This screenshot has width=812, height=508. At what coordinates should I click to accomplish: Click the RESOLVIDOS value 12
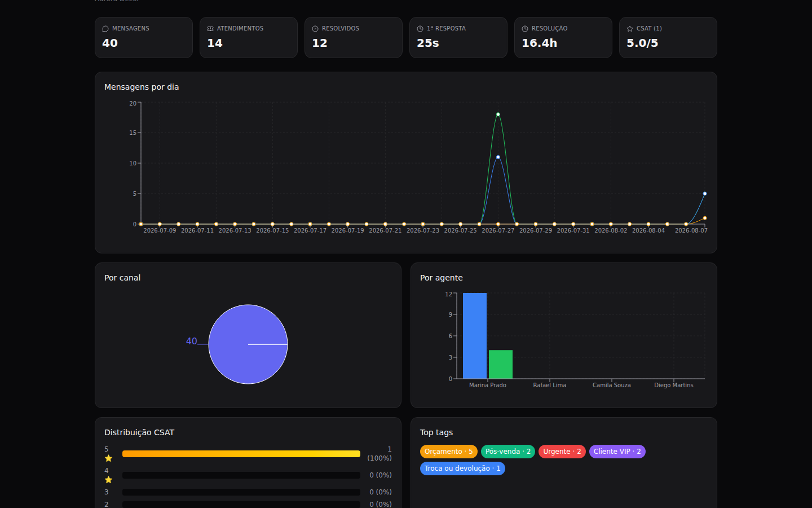click(x=320, y=43)
